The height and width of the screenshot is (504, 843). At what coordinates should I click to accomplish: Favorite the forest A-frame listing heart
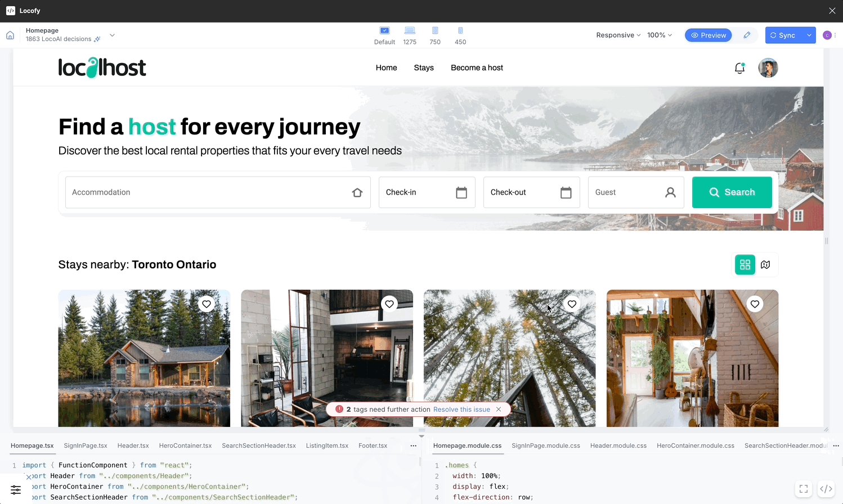pyautogui.click(x=572, y=304)
